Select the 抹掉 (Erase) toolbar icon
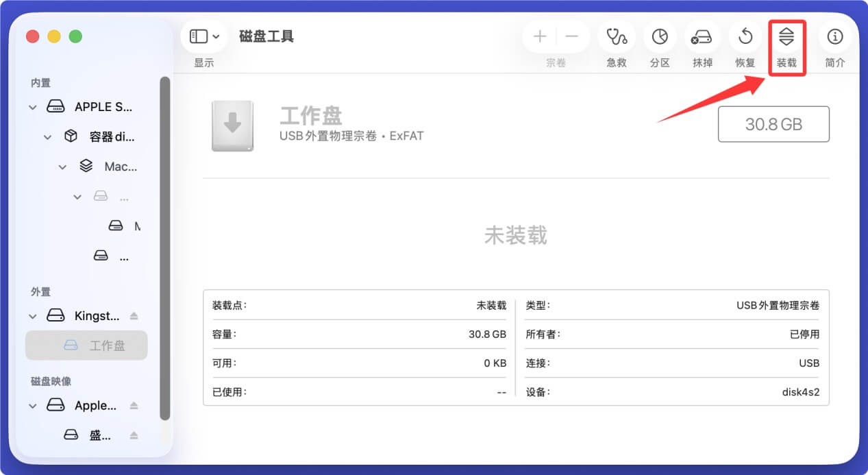 click(x=702, y=37)
